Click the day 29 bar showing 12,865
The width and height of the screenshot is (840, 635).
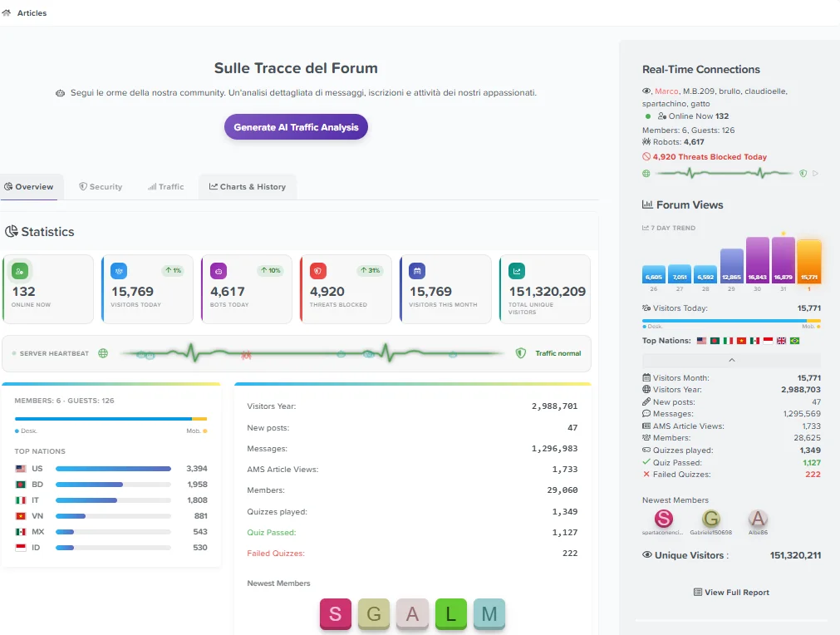(732, 266)
